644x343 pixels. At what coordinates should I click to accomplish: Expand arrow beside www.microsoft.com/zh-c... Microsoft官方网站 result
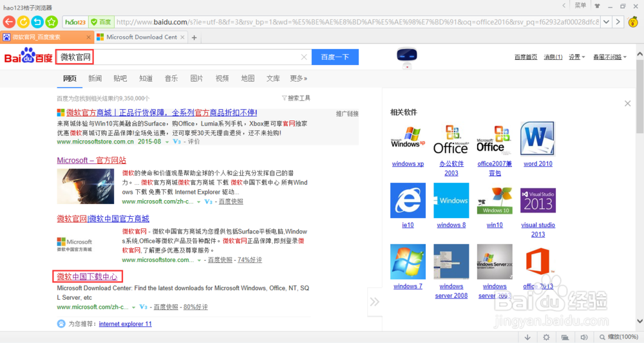[199, 202]
